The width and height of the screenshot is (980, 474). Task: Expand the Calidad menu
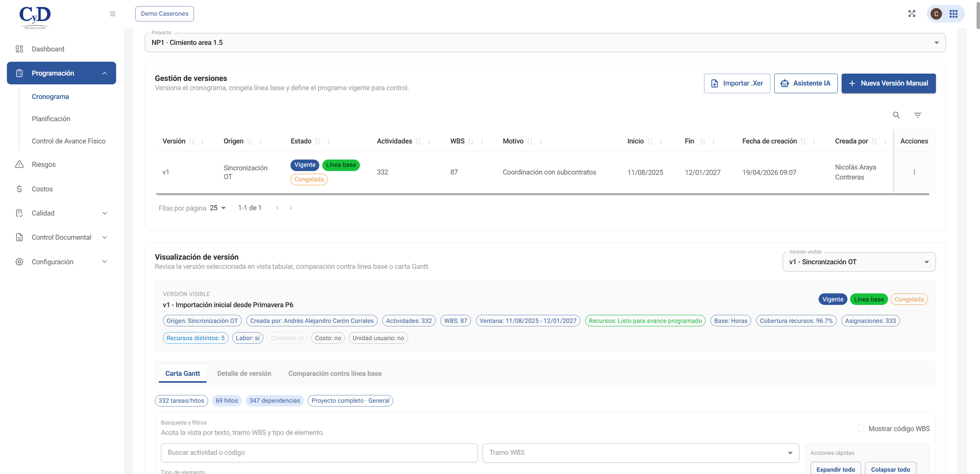pos(61,213)
